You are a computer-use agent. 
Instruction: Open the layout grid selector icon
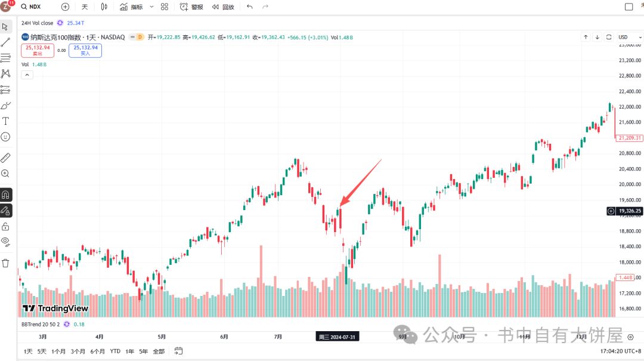[x=165, y=7]
